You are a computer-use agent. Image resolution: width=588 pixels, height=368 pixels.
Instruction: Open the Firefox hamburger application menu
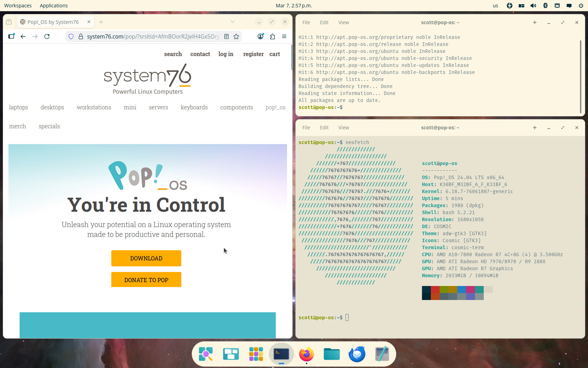coord(284,36)
